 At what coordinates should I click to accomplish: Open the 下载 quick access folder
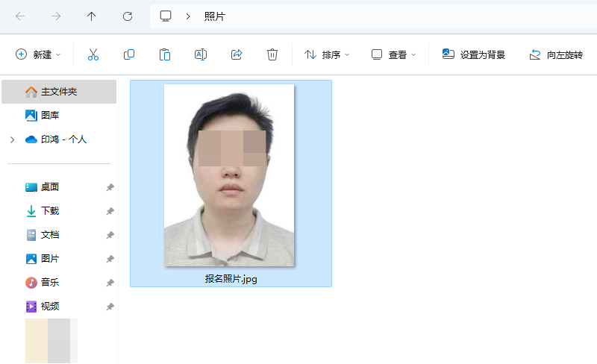(49, 211)
